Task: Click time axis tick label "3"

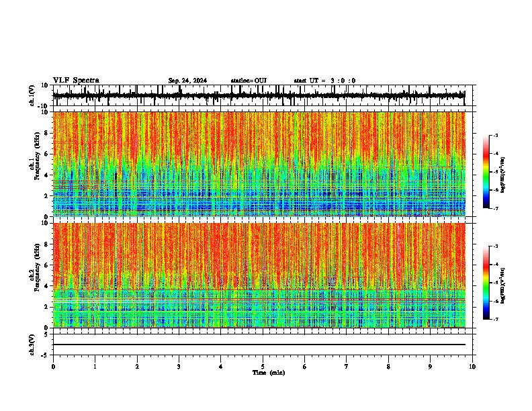Action: pyautogui.click(x=179, y=367)
